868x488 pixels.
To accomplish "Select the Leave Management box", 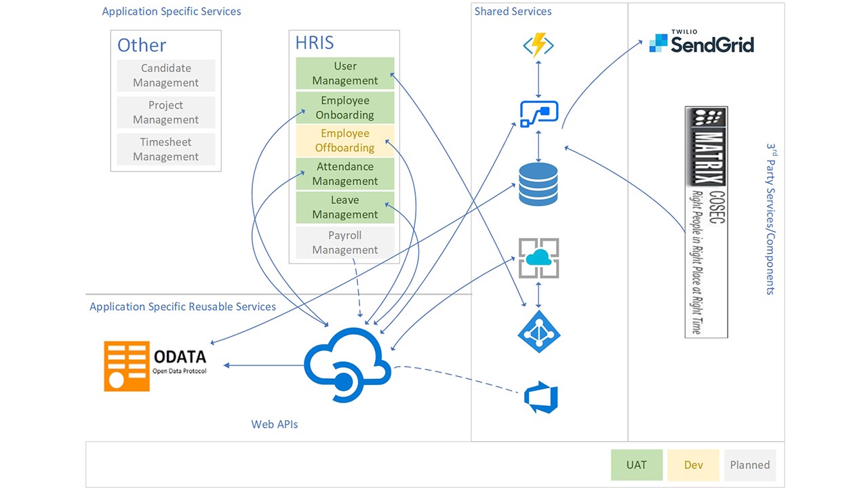I will coord(345,207).
